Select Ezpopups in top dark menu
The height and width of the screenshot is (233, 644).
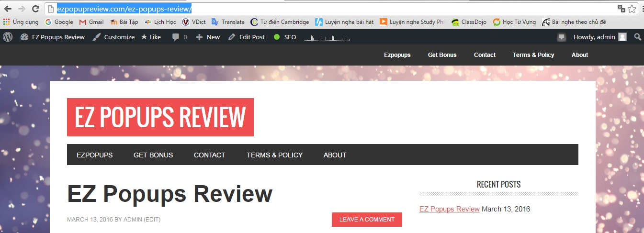(397, 55)
